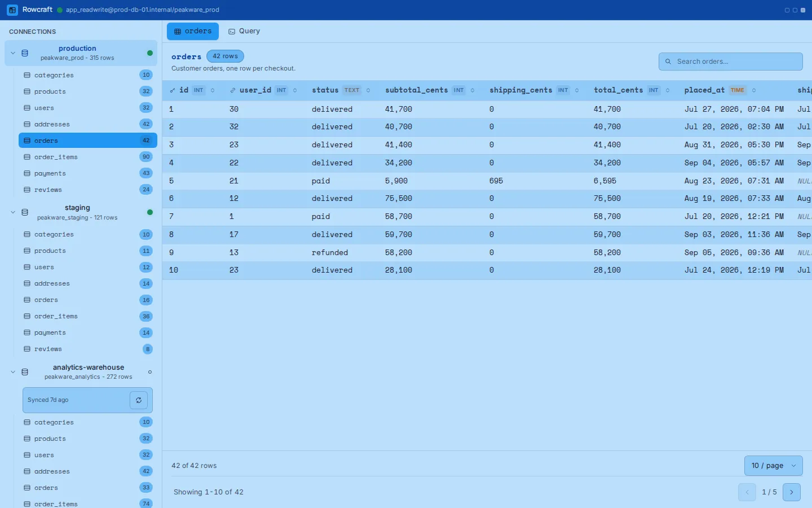Image resolution: width=812 pixels, height=508 pixels.
Task: Click the staging connection database icon
Action: (x=25, y=212)
